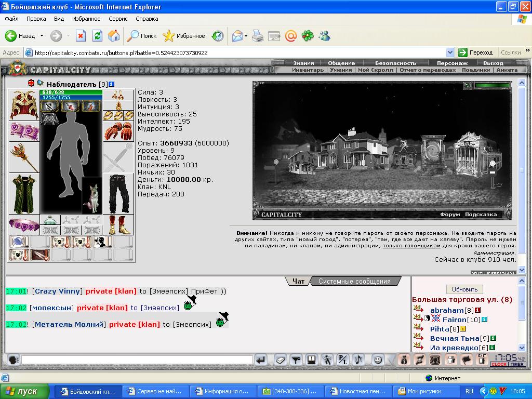The image size is (532, 399).
Task: Toggle the chat sound note icon
Action: [358, 360]
